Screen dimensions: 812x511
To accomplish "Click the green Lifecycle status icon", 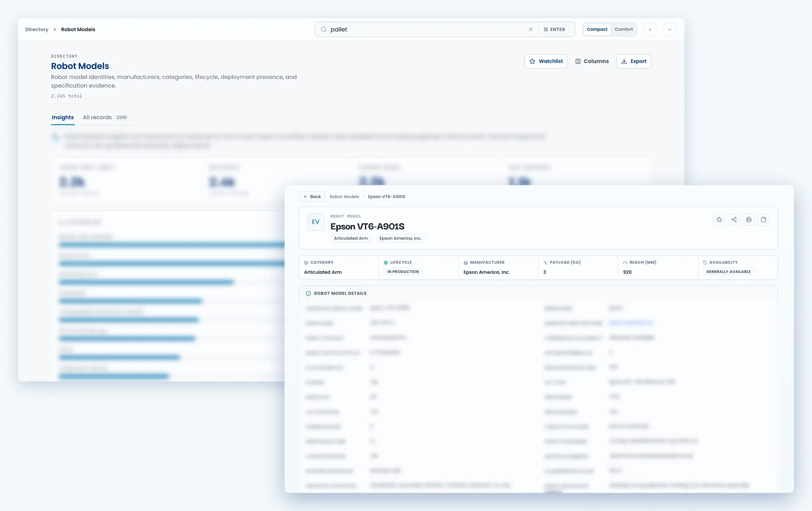I will tap(386, 262).
